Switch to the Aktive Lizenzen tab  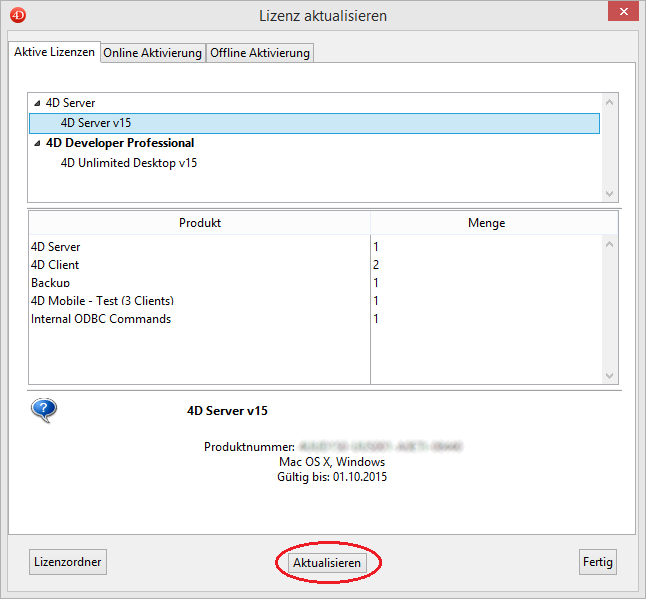pos(54,52)
